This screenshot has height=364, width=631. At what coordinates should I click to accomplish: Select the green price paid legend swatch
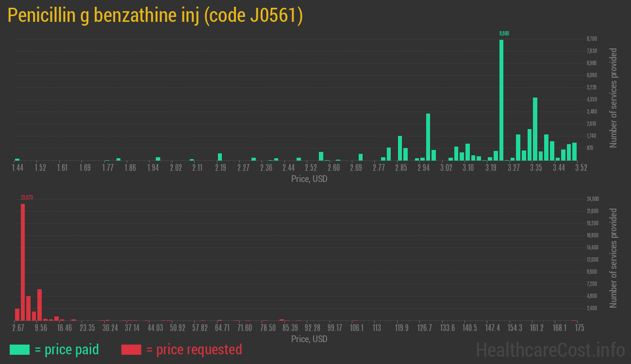(19, 349)
